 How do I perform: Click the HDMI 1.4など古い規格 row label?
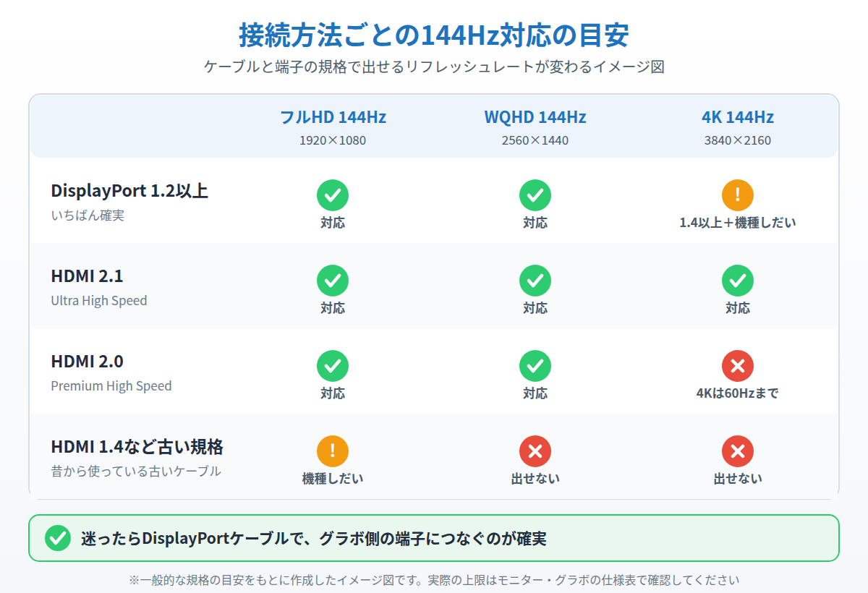point(137,447)
